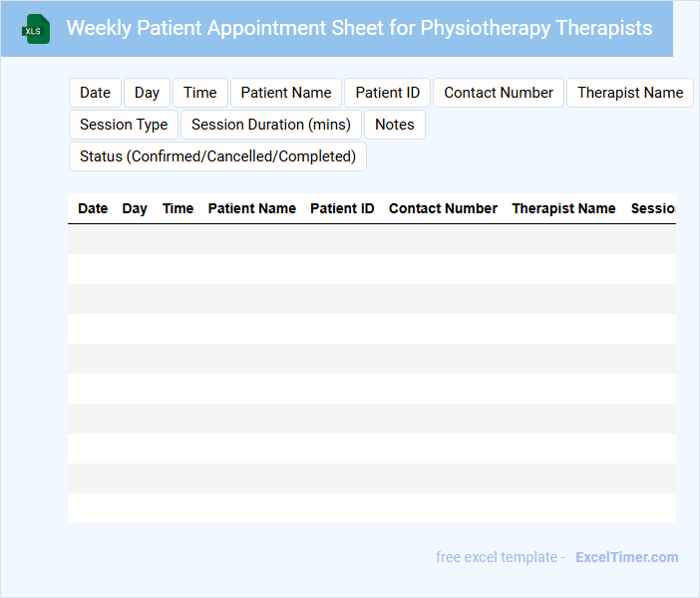
Task: Click the Day column header
Action: pyautogui.click(x=135, y=208)
